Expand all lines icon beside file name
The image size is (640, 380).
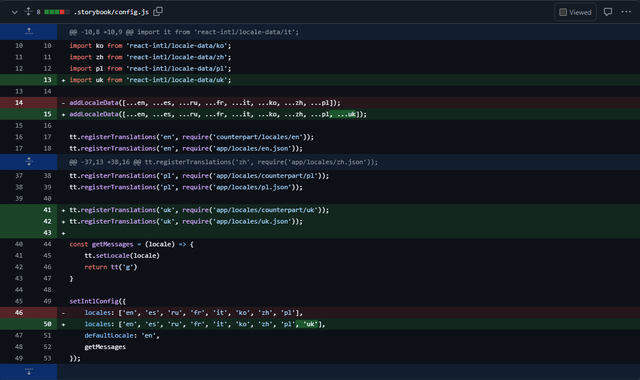pos(28,11)
